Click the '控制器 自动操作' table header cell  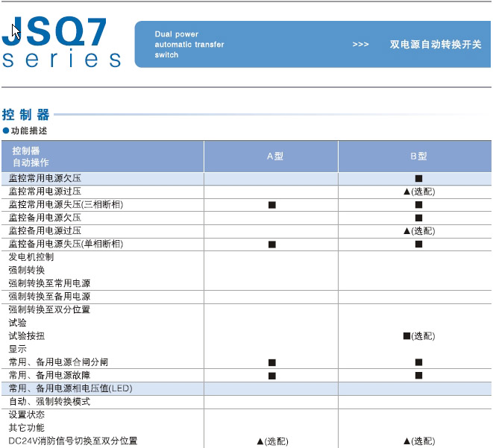click(103, 157)
